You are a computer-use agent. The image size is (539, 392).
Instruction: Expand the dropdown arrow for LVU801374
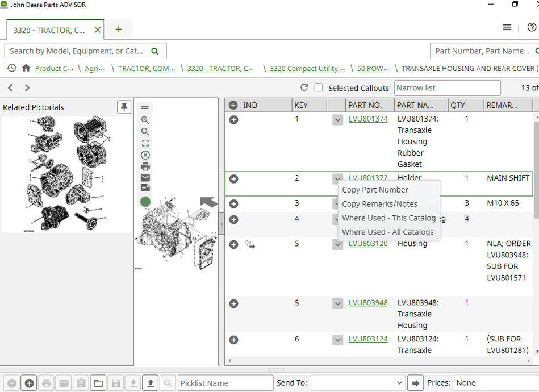click(337, 120)
